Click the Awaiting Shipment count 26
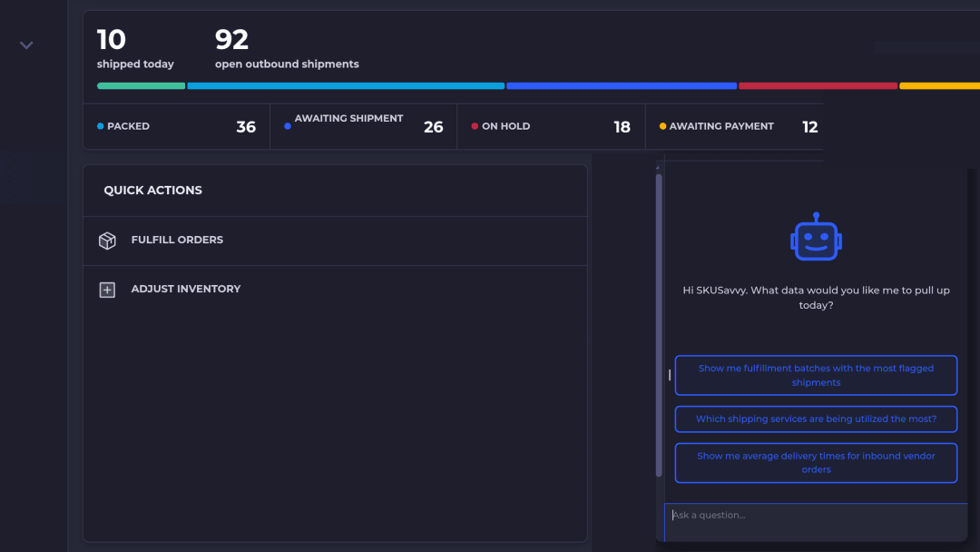 pyautogui.click(x=433, y=127)
